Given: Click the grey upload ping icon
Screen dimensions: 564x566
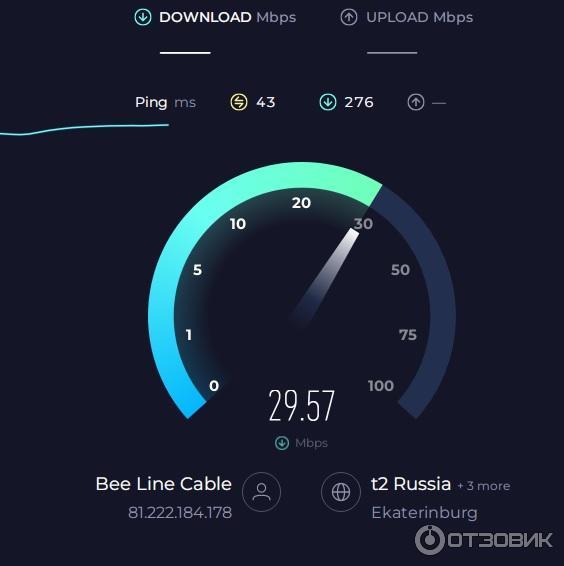Looking at the screenshot, I should pos(416,102).
